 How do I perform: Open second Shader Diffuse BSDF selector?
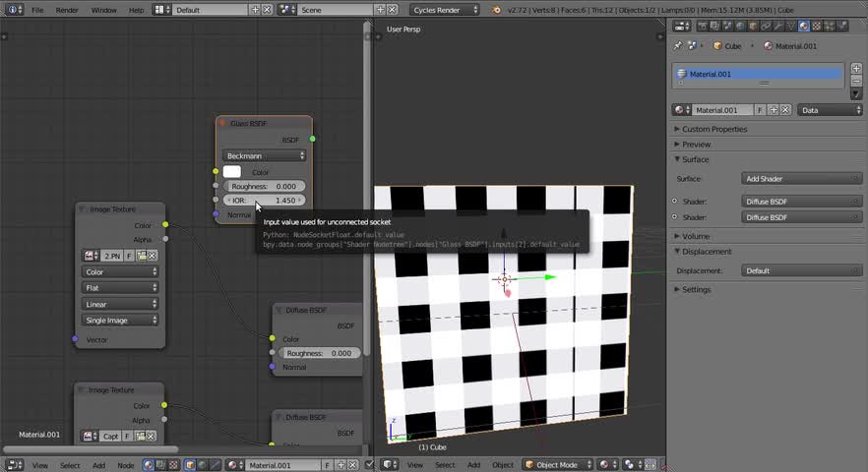pyautogui.click(x=801, y=217)
